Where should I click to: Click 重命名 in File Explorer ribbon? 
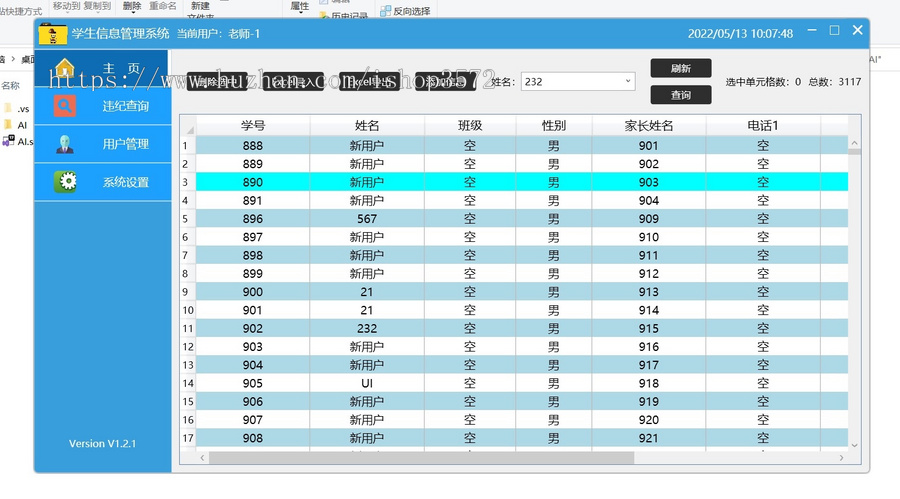click(x=163, y=6)
